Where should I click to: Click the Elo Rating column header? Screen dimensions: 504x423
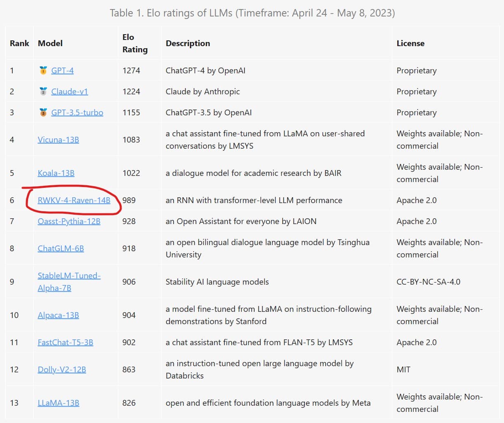[135, 43]
